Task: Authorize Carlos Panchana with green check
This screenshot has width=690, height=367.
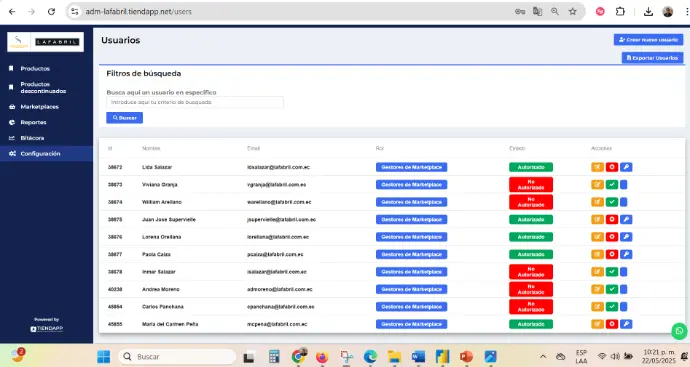Action: click(x=612, y=307)
